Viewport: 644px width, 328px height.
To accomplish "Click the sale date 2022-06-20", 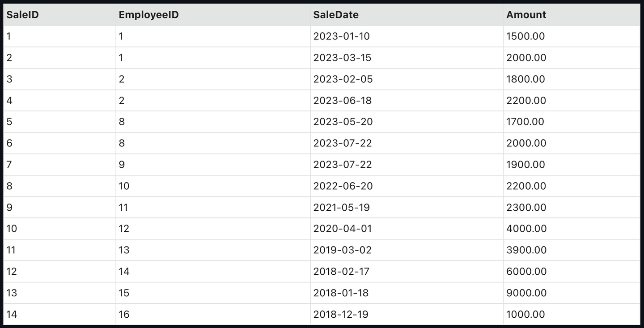I will [x=343, y=186].
